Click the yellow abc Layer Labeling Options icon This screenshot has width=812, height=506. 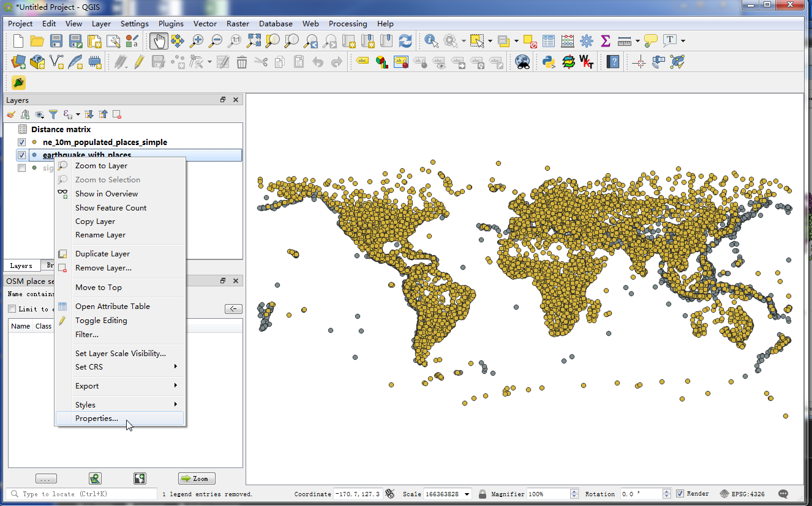point(363,62)
